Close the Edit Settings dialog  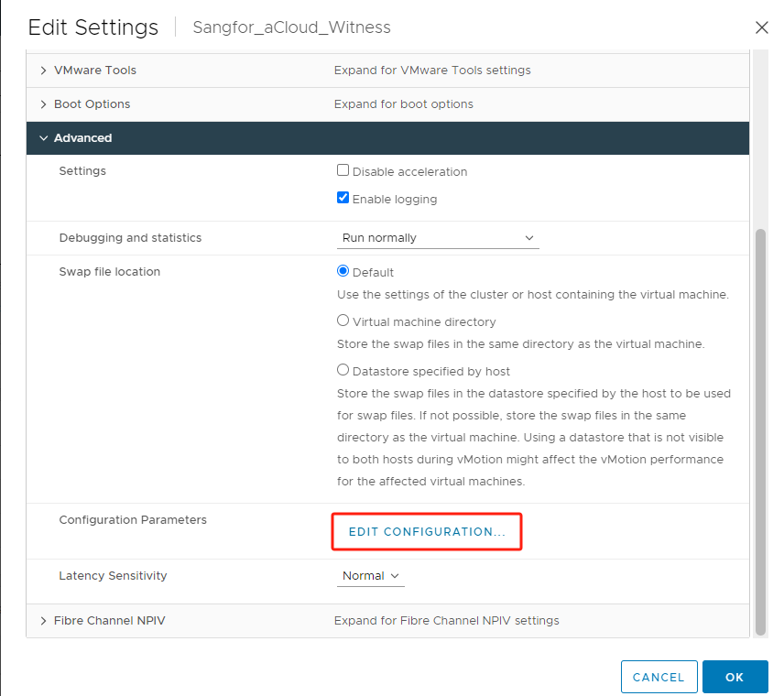(761, 27)
